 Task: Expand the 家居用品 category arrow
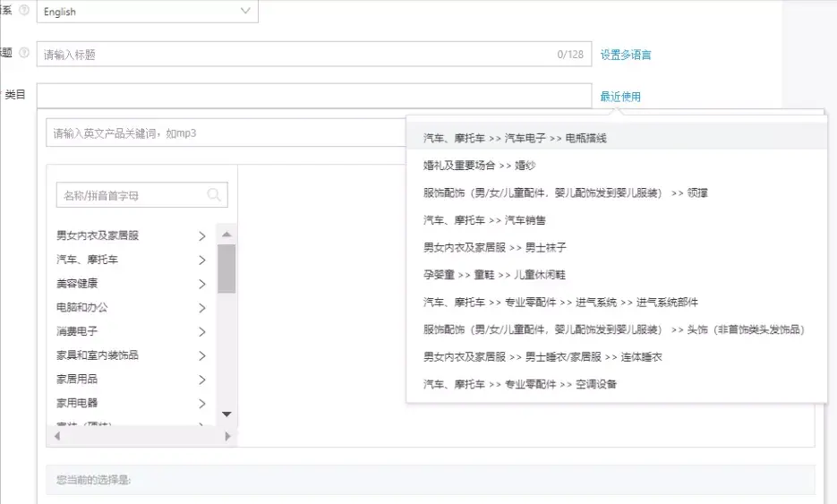[201, 380]
